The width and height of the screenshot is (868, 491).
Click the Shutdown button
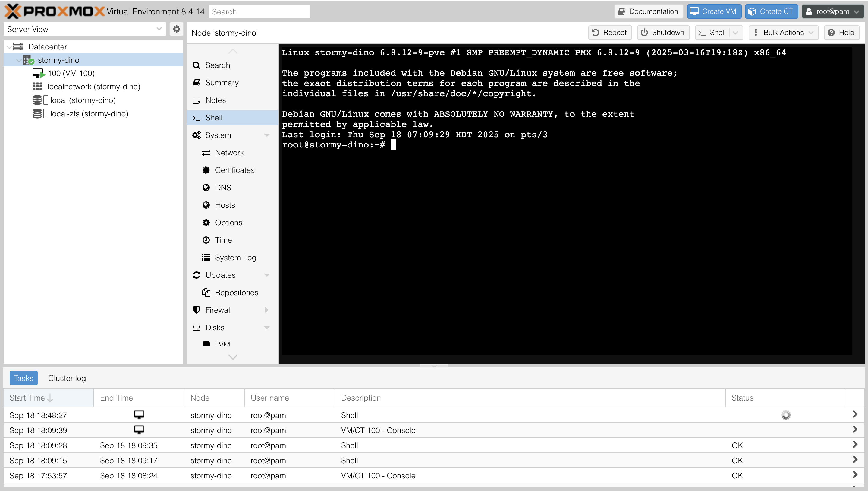(663, 32)
